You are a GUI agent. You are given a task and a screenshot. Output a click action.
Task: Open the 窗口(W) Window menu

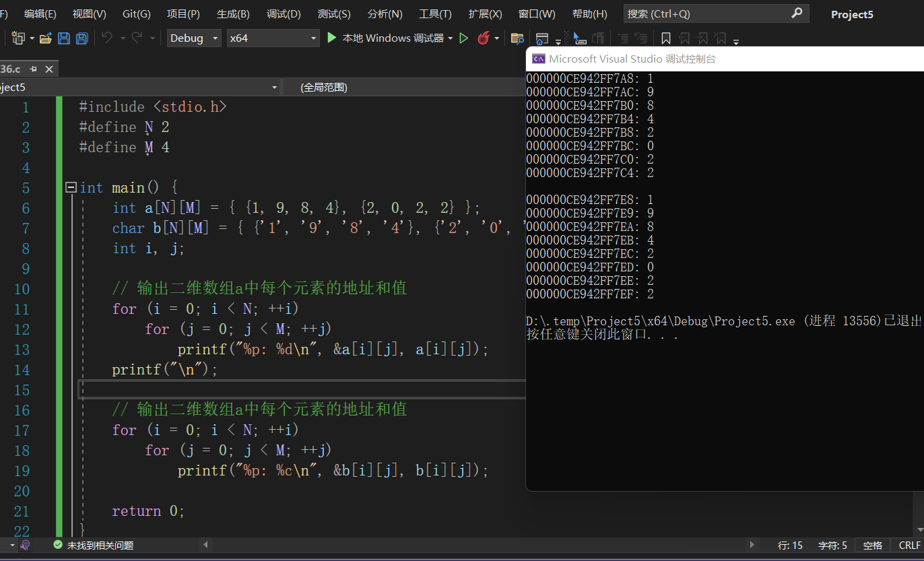click(x=537, y=14)
